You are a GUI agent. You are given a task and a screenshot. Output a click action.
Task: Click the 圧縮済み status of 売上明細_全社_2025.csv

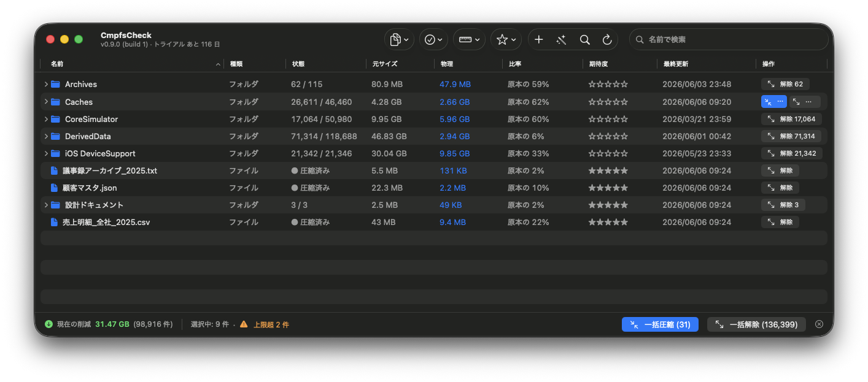tap(311, 222)
